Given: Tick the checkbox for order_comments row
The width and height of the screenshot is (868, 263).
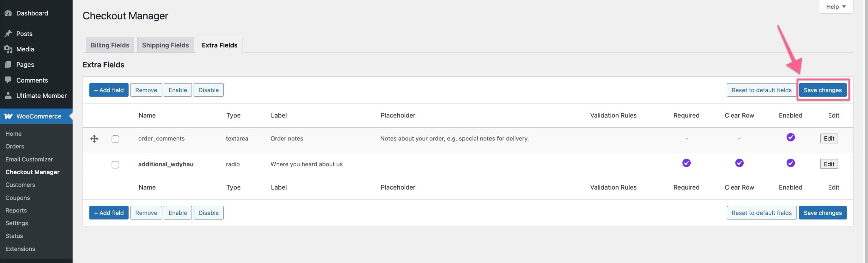Looking at the screenshot, I should pos(115,139).
